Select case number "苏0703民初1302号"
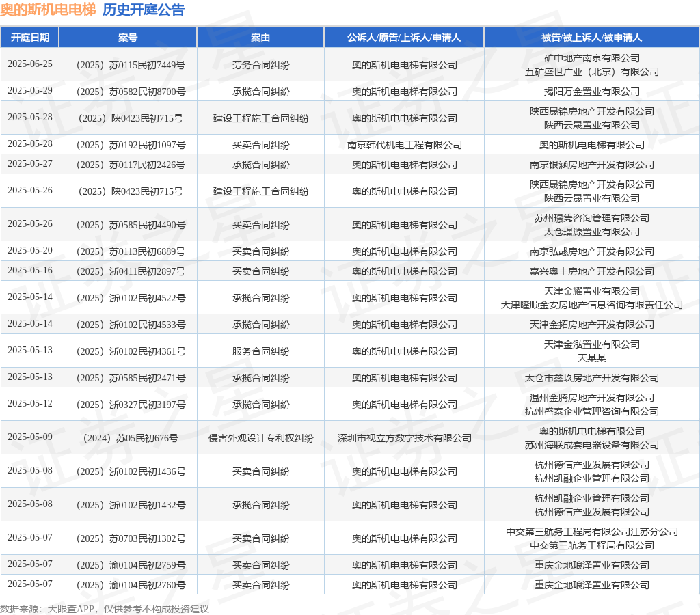700x615 pixels. point(148,538)
